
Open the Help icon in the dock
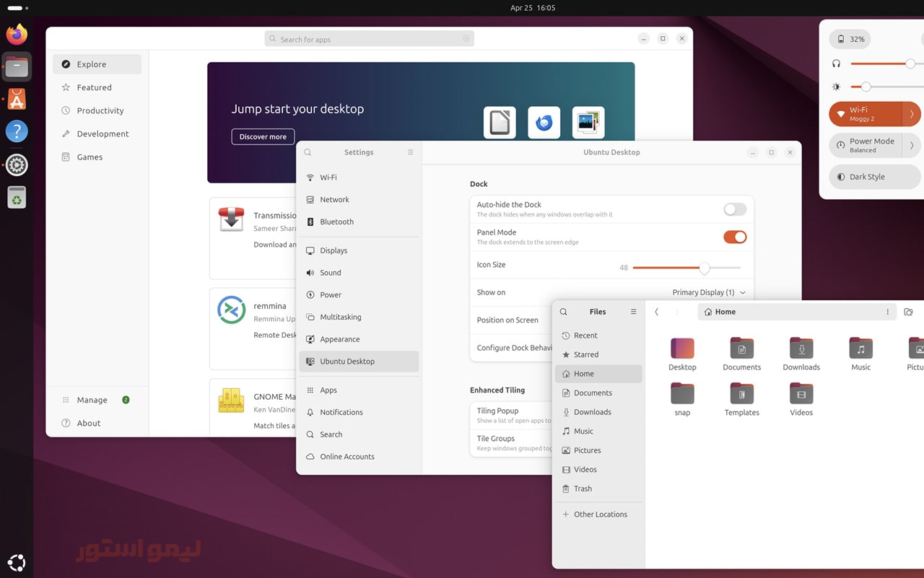pos(17,131)
